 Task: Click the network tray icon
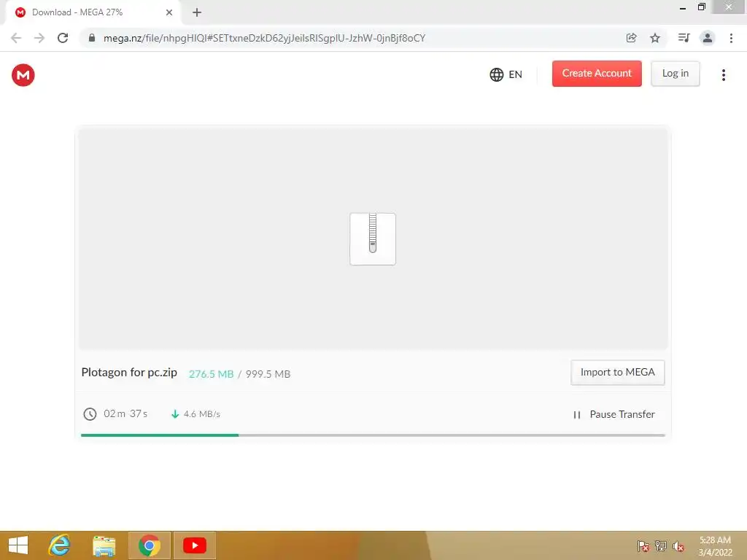click(661, 546)
